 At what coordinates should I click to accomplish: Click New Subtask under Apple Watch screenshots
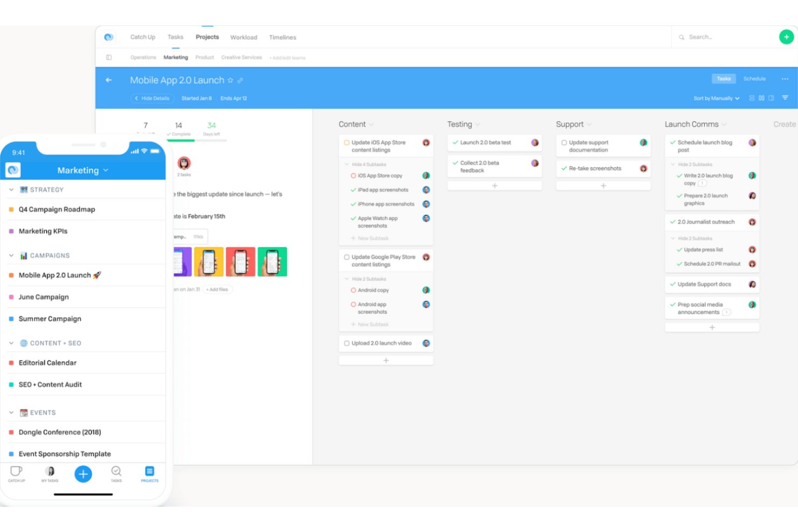[x=369, y=238]
